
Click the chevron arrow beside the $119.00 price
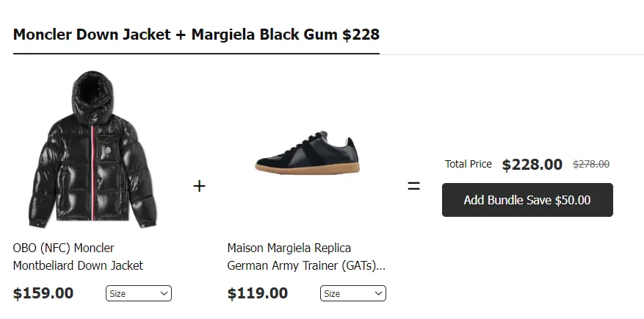378,293
